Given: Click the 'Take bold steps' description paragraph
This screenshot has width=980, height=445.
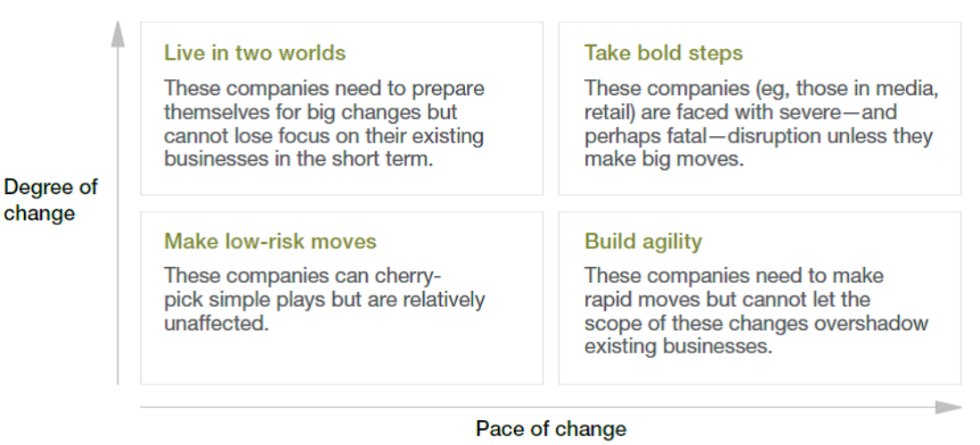Looking at the screenshot, I should [x=761, y=123].
